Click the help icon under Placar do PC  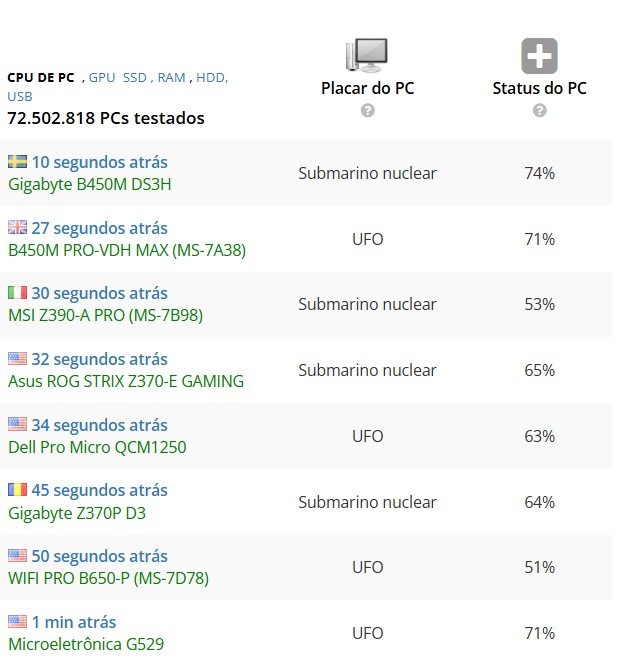368,111
